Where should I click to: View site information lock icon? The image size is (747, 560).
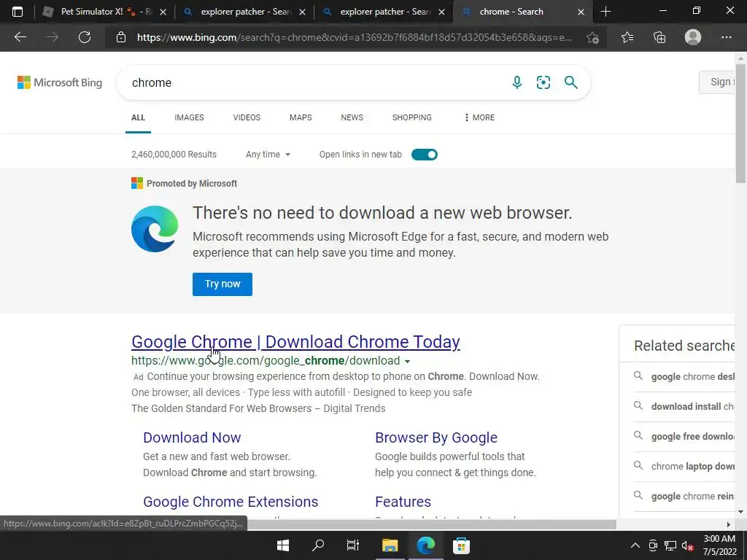pos(121,37)
